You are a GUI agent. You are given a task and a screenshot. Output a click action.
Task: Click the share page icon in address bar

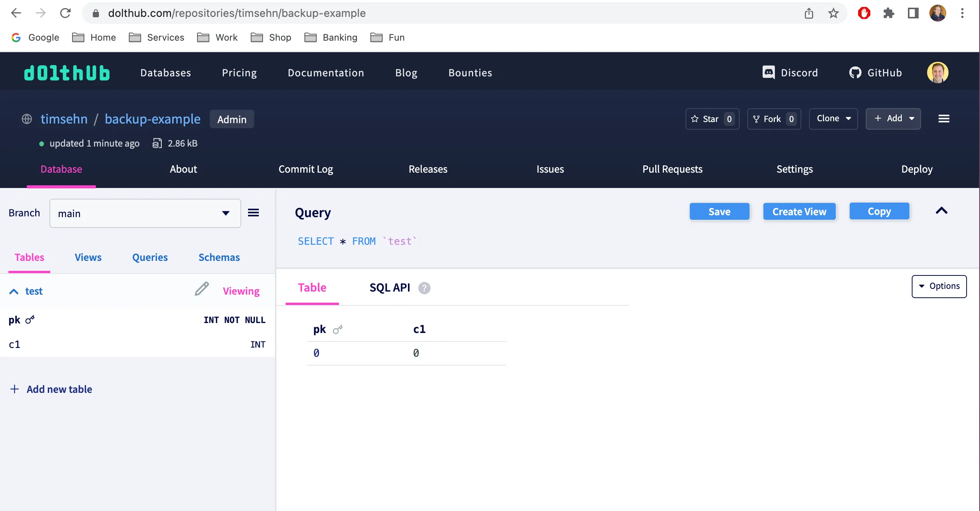pos(809,13)
